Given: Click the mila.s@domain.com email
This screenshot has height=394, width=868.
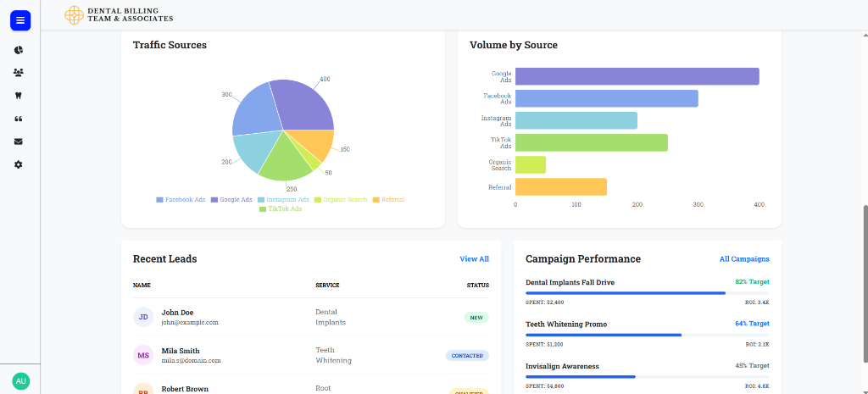Looking at the screenshot, I should (191, 360).
